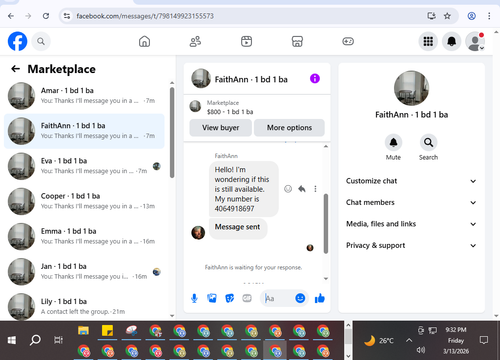Viewport: 500px width, 360px height.
Task: Open File Explorer from the taskbar
Action: click(x=83, y=331)
